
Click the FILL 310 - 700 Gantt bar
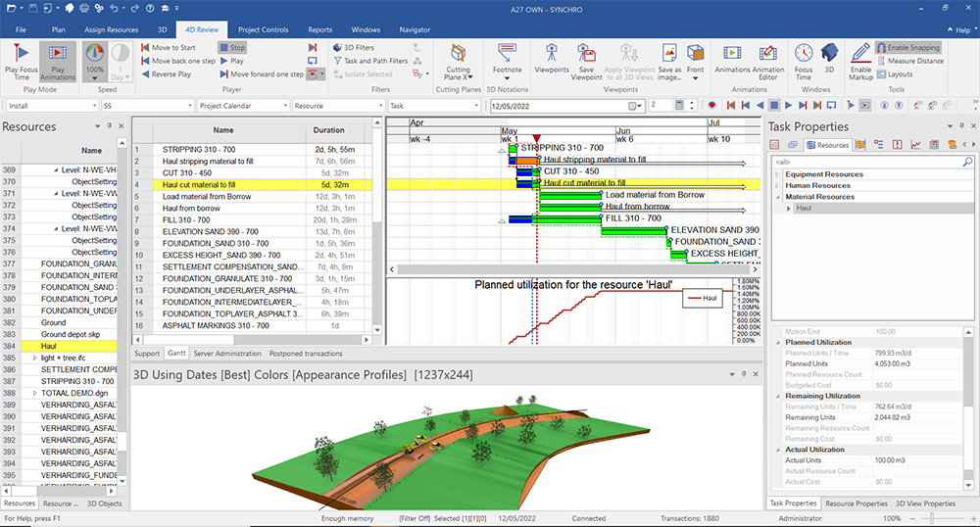(555, 219)
